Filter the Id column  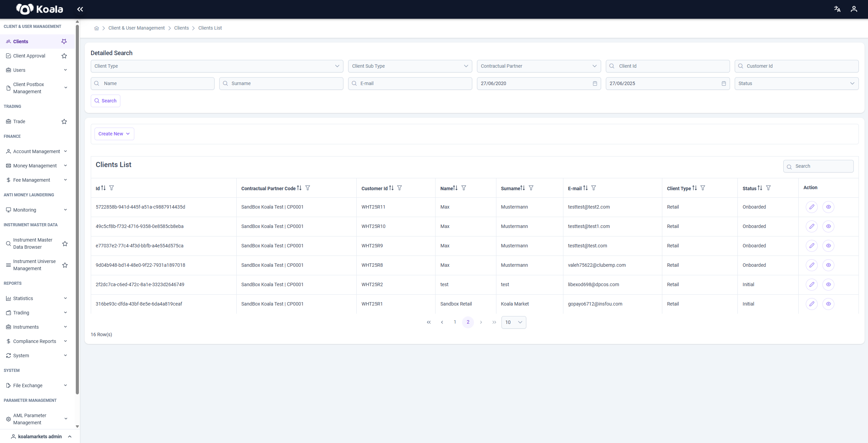112,188
